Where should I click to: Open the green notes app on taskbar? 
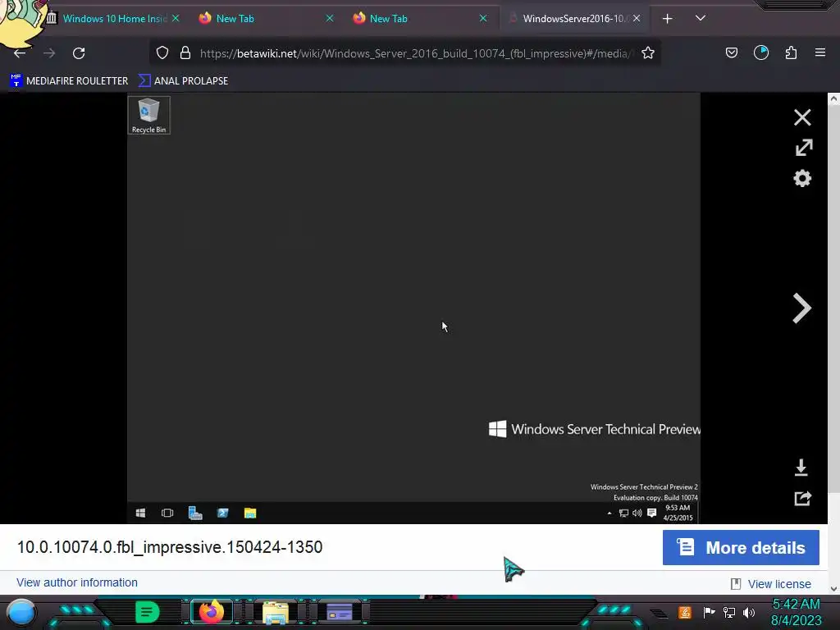click(x=147, y=612)
